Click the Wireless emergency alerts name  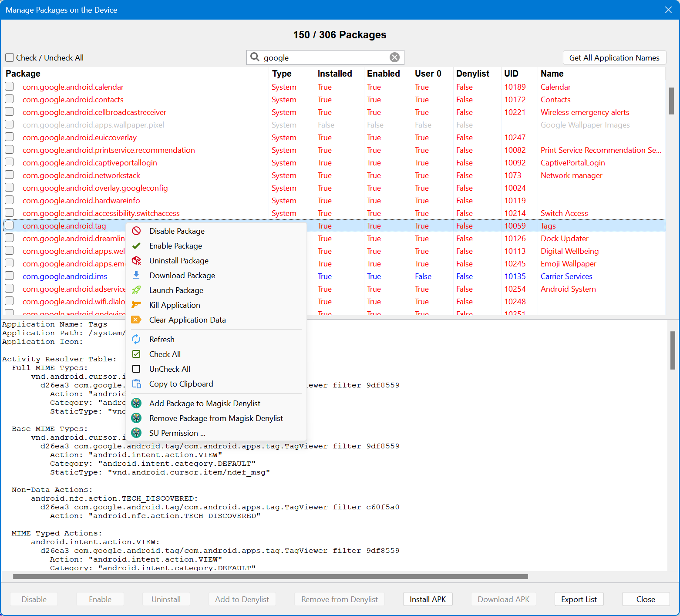(x=585, y=112)
